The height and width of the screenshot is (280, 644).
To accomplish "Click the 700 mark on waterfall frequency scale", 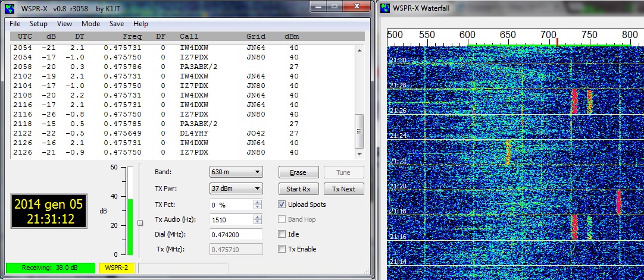I will pyautogui.click(x=548, y=35).
